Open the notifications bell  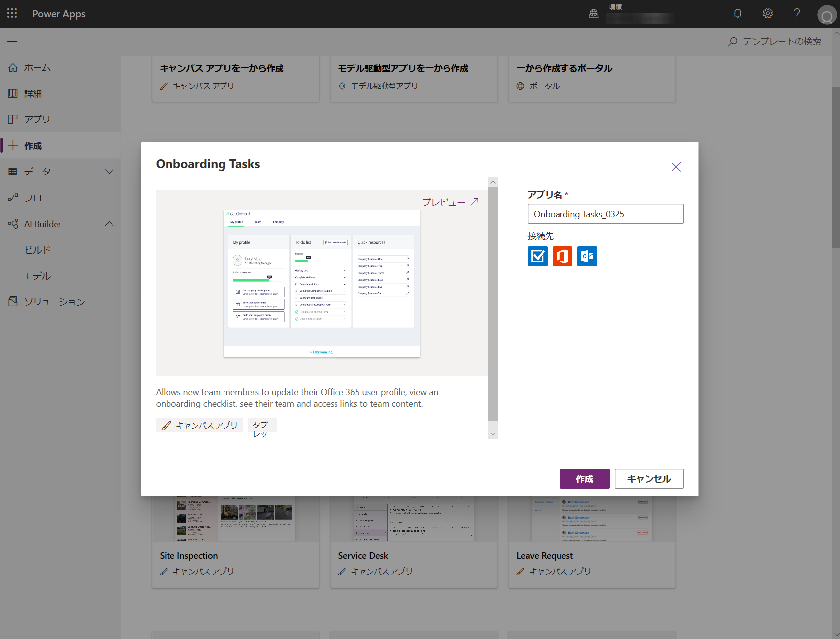pos(738,13)
